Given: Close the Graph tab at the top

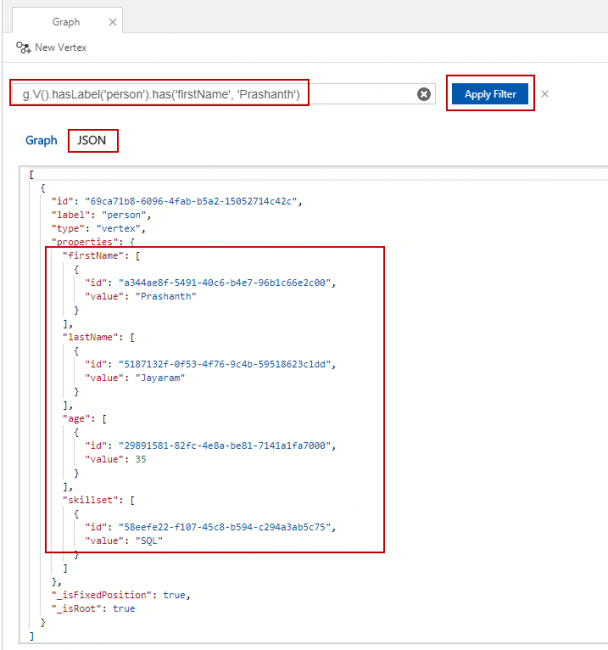Looking at the screenshot, I should [x=112, y=22].
